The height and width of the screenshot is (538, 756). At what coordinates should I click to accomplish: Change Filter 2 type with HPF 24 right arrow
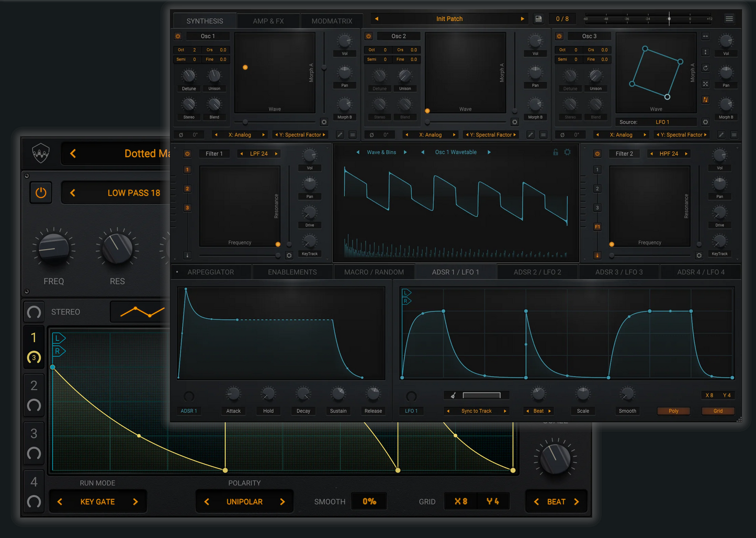[686, 154]
